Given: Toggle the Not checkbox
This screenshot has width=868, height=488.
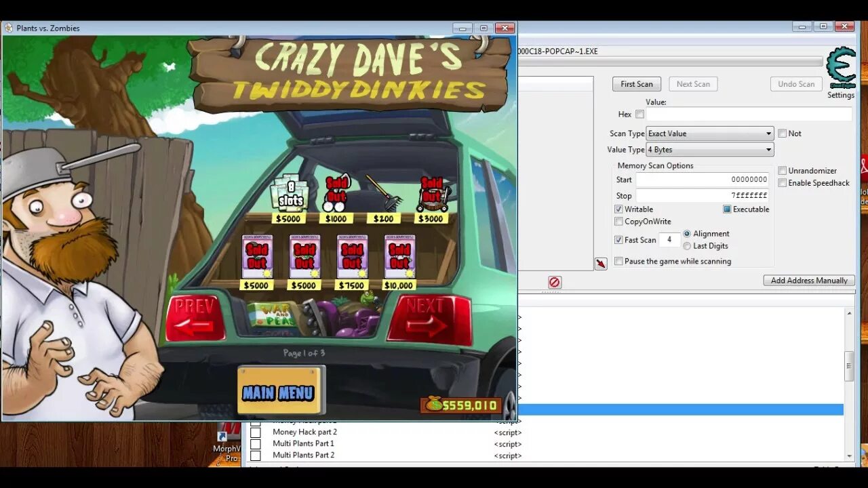Looking at the screenshot, I should [x=782, y=134].
